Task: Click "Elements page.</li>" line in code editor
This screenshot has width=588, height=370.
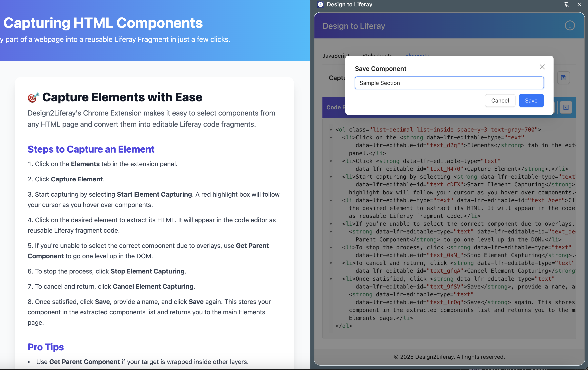Action: click(381, 318)
